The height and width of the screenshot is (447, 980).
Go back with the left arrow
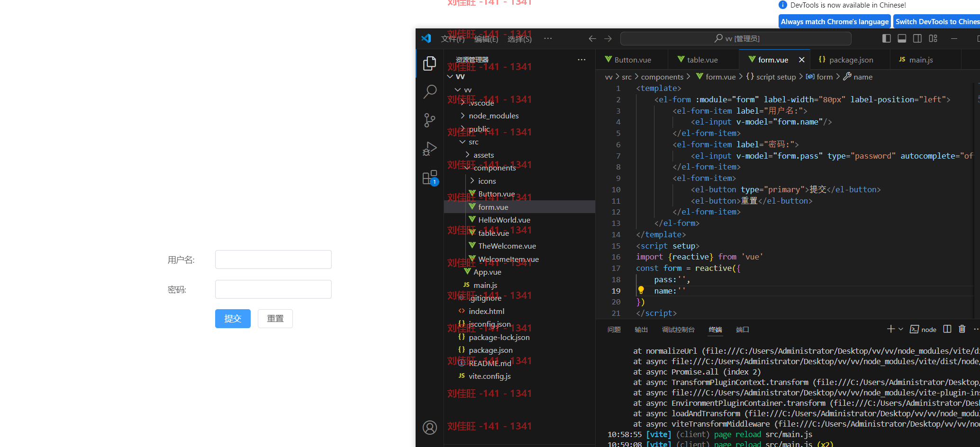592,38
